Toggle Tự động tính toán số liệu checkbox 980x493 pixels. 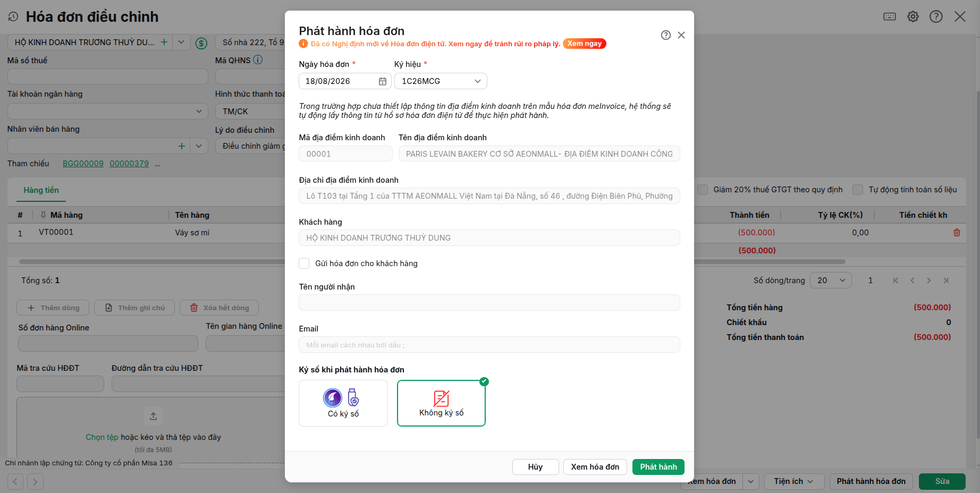pyautogui.click(x=858, y=190)
